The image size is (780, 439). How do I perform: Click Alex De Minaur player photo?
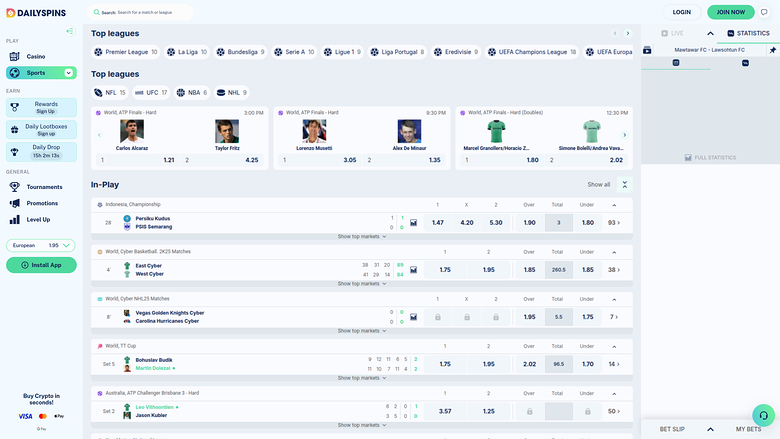pyautogui.click(x=409, y=131)
